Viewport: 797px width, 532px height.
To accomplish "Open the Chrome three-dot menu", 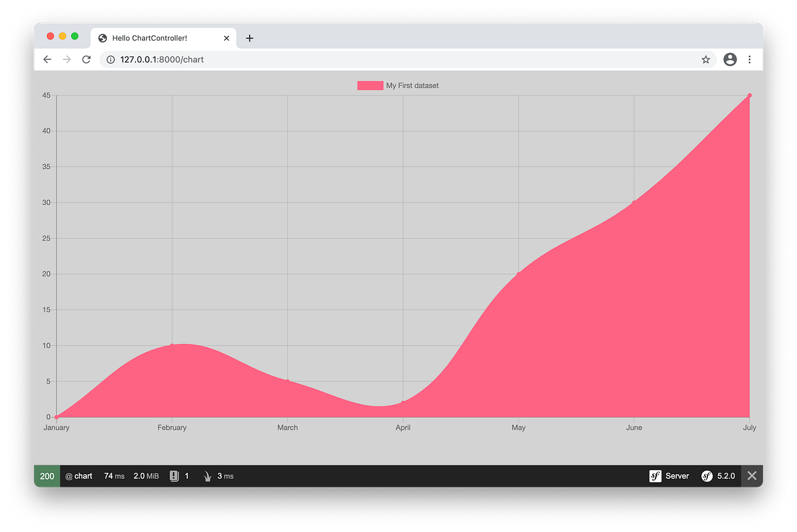I will [x=750, y=59].
